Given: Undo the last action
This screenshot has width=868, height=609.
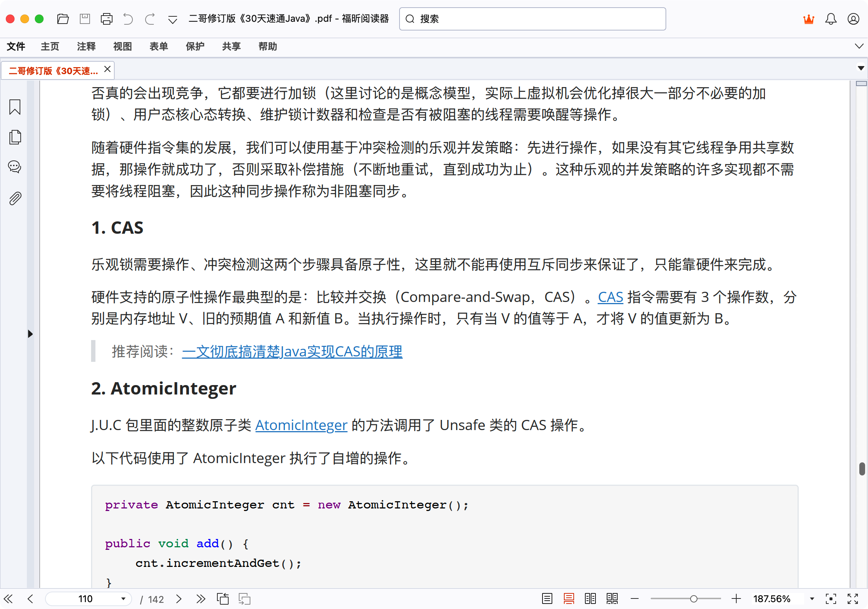Looking at the screenshot, I should coord(128,19).
